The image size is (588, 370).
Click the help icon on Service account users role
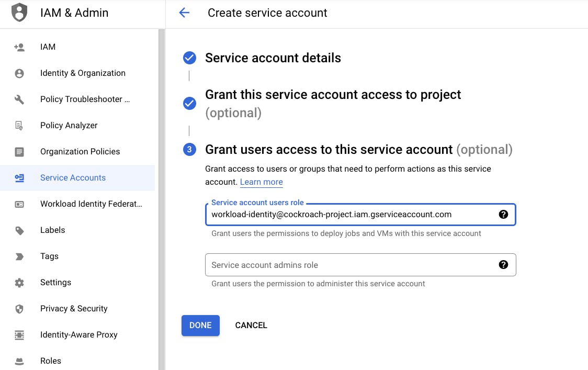[x=503, y=214]
